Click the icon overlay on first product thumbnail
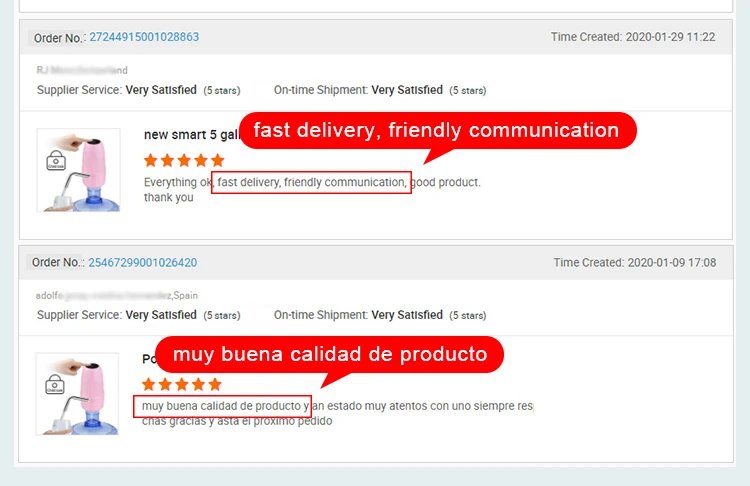This screenshot has width=750, height=486. coord(56,160)
